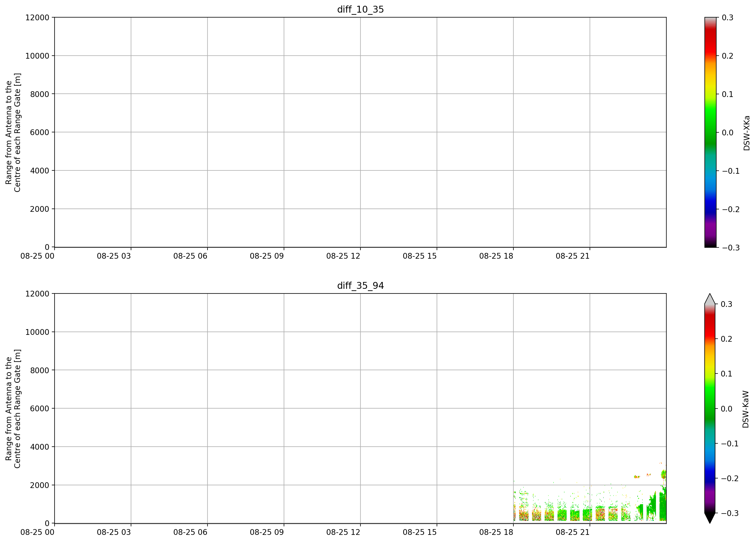Viewport: 756px width, 542px height.
Task: Click the 0.3 tick on DSW-XKa colorbar
Action: point(728,18)
